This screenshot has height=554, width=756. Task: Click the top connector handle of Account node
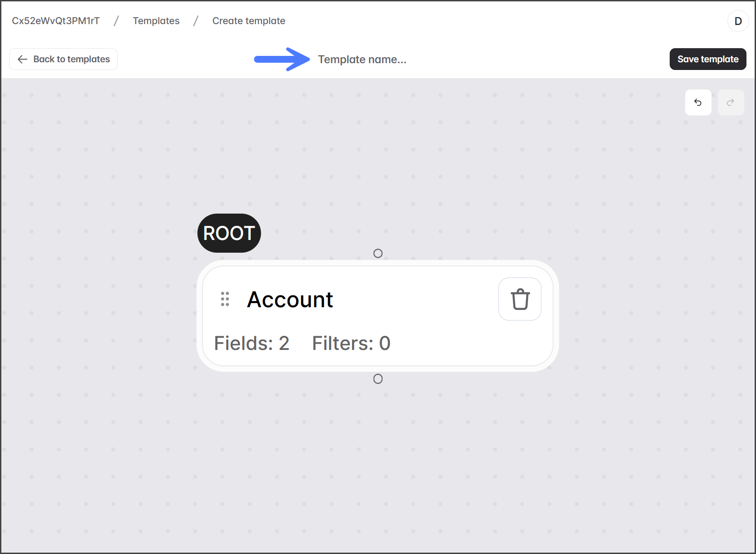[x=378, y=253]
